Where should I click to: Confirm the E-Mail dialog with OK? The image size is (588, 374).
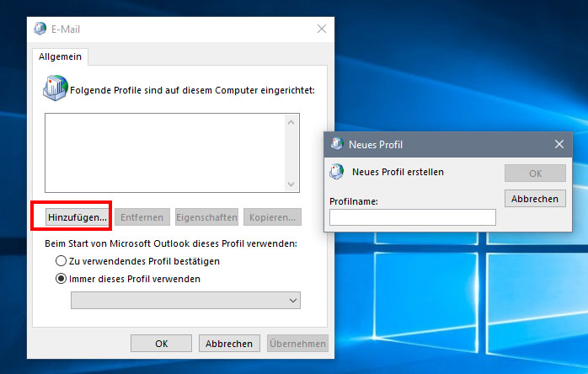tap(161, 344)
